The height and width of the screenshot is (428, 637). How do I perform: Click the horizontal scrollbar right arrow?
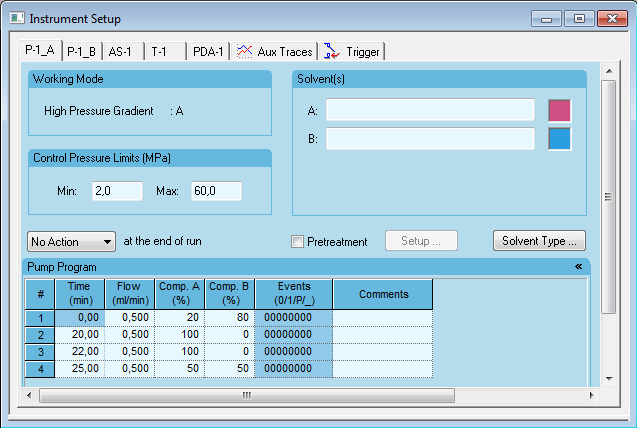click(x=590, y=395)
